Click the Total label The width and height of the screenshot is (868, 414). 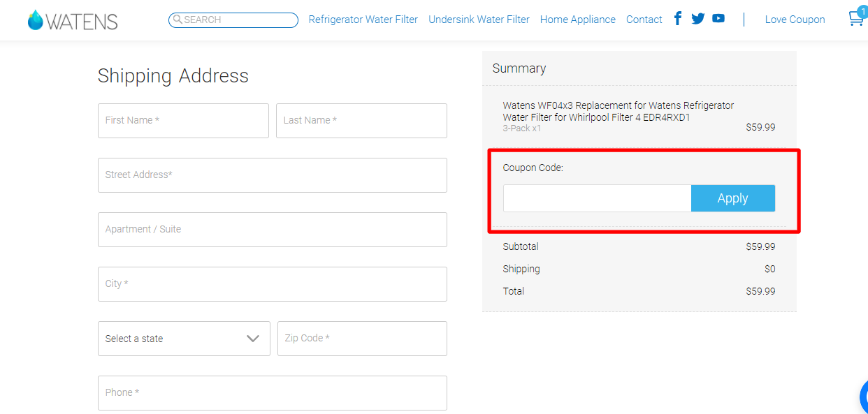click(x=514, y=291)
